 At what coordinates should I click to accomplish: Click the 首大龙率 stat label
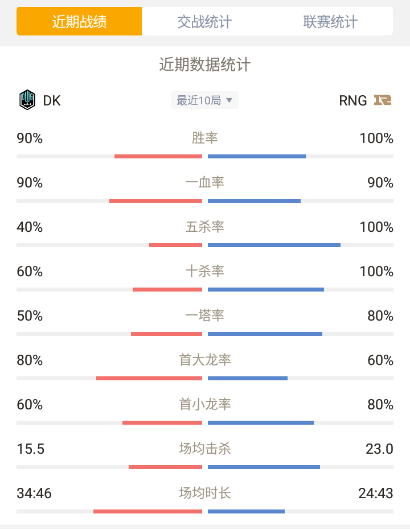click(205, 360)
